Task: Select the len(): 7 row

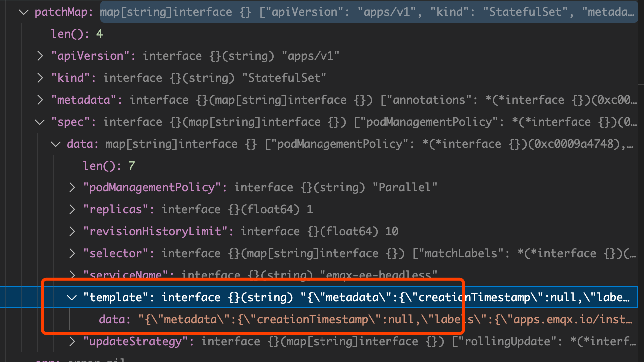Action: (x=109, y=166)
